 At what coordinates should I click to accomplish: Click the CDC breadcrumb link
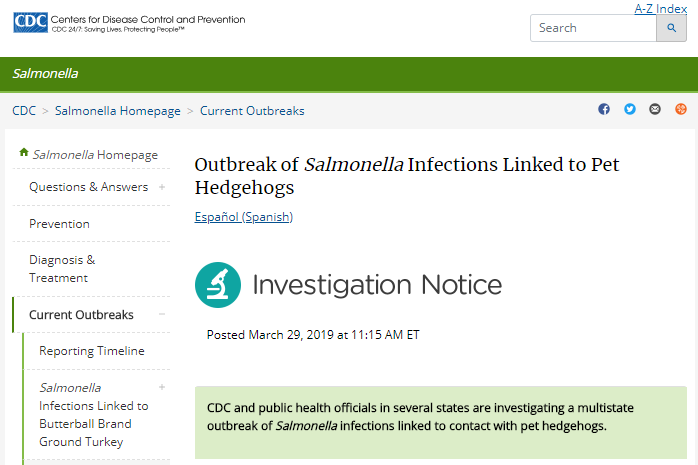25,111
